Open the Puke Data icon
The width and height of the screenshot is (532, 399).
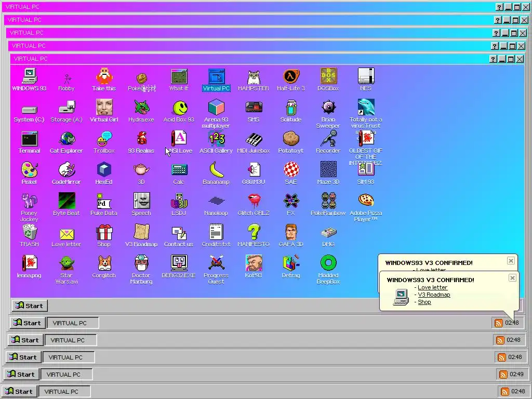point(104,205)
